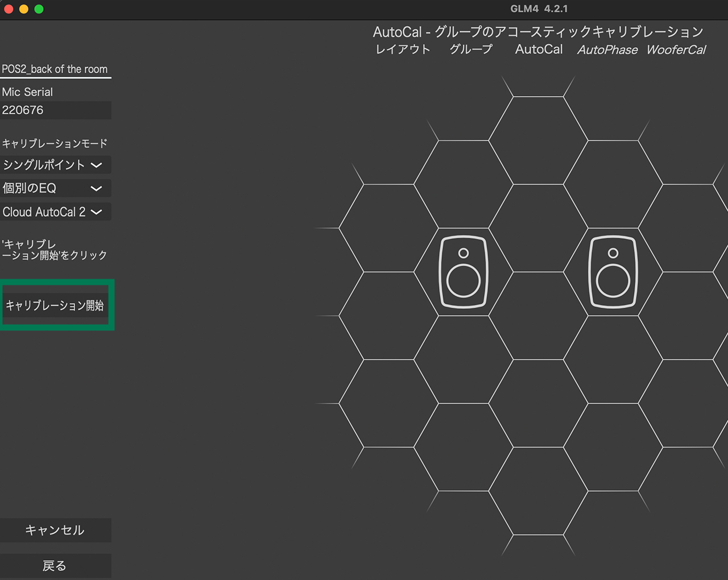
Task: Click the hexagon cell below the left speaker
Action: click(464, 358)
